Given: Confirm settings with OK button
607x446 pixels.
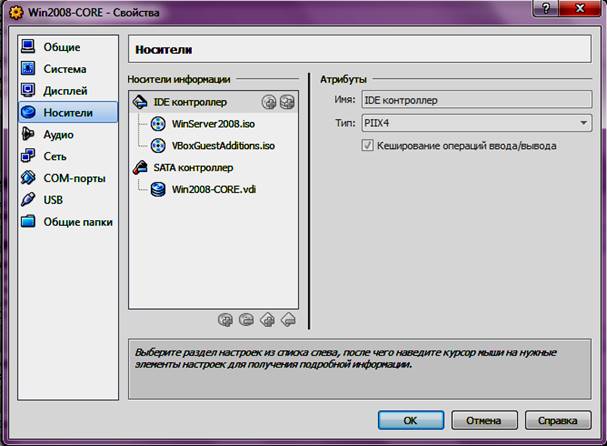Looking at the screenshot, I should click(411, 420).
